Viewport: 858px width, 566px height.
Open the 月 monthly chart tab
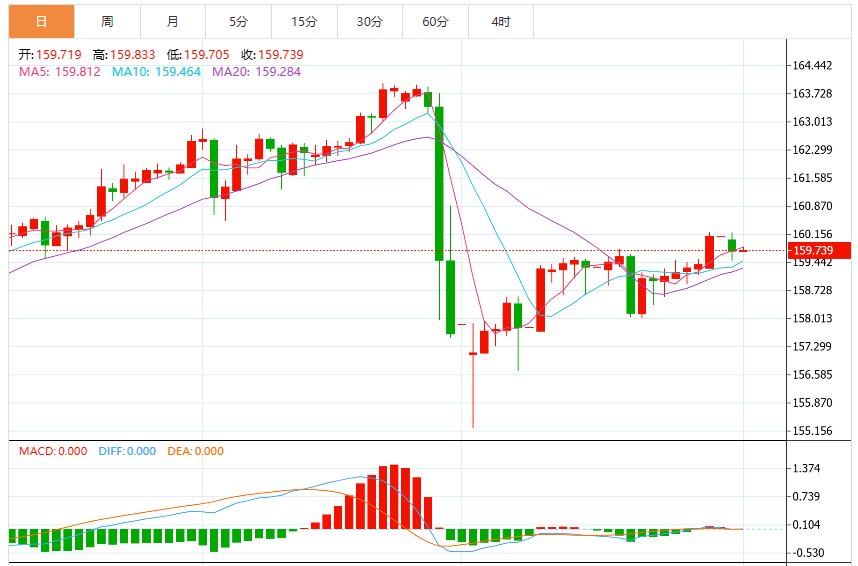[x=173, y=21]
